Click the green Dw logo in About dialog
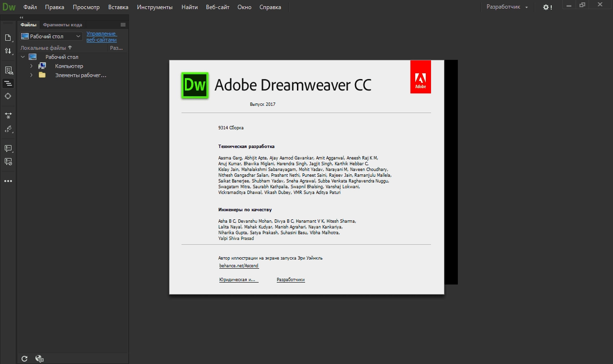The height and width of the screenshot is (364, 613). pyautogui.click(x=194, y=85)
